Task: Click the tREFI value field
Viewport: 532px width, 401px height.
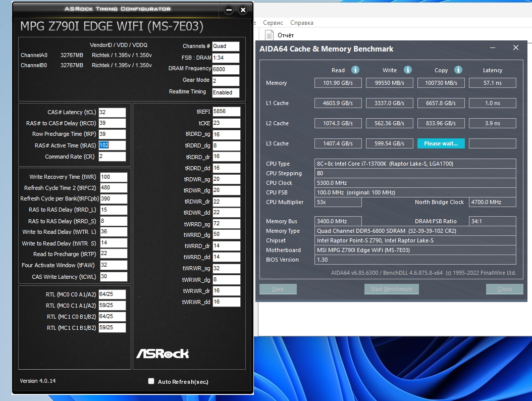Action: [x=227, y=112]
